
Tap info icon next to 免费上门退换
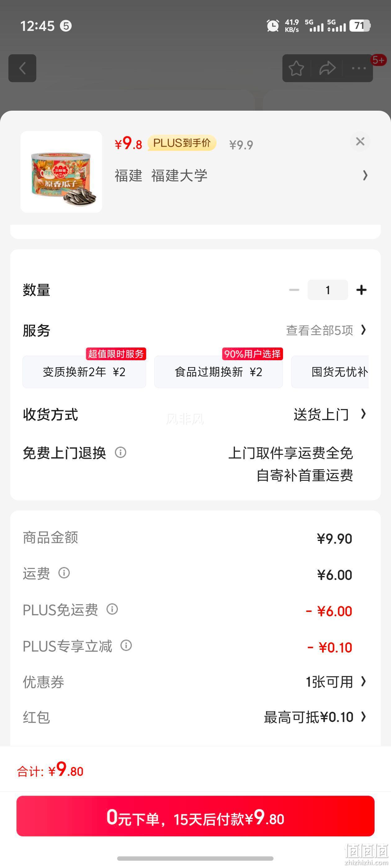click(x=120, y=452)
